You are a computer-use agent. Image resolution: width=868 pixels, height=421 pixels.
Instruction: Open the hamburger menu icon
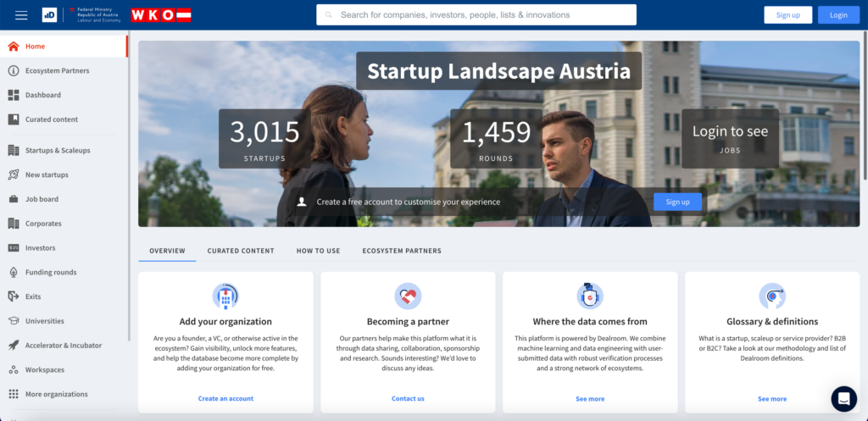(21, 15)
